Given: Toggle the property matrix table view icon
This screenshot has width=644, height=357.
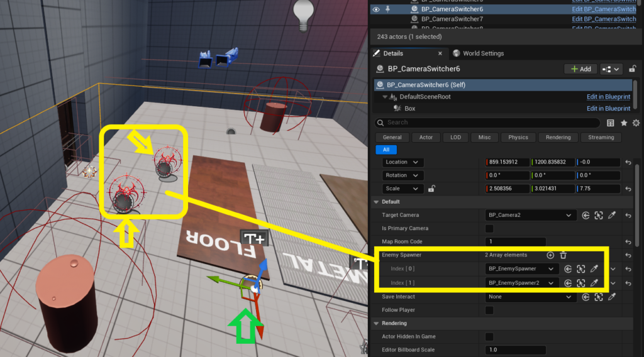Looking at the screenshot, I should pyautogui.click(x=611, y=123).
